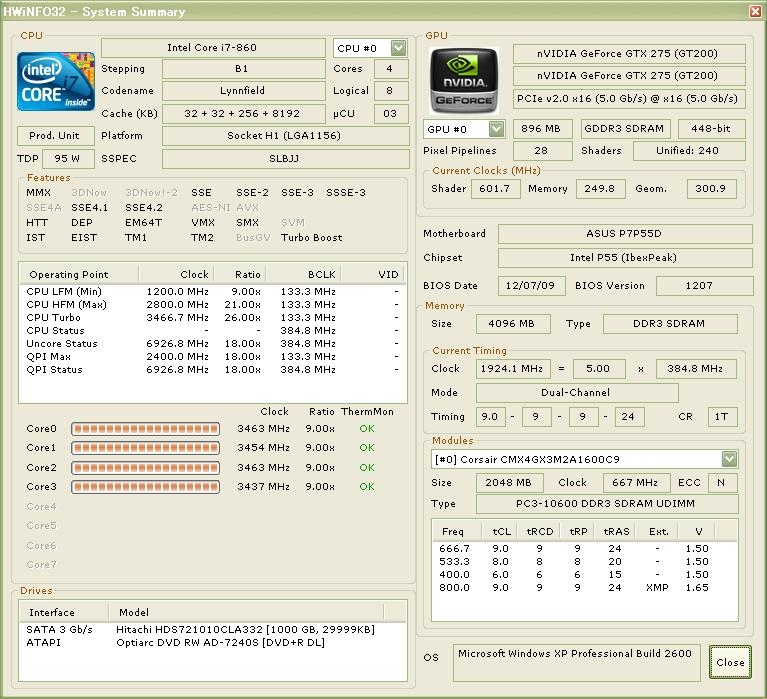Screen dimensions: 767x699
Task: Click the Model column header in Drives
Action: [x=134, y=612]
